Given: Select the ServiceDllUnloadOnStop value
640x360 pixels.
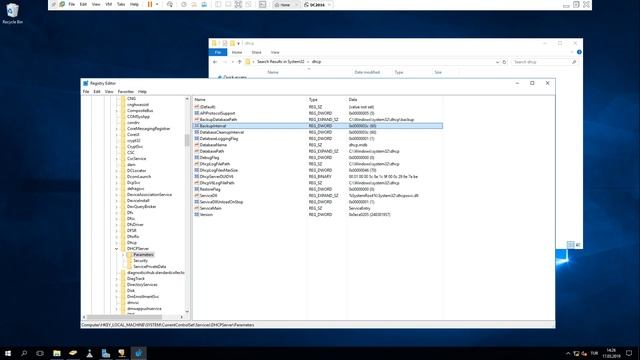Looking at the screenshot, I should pos(222,202).
